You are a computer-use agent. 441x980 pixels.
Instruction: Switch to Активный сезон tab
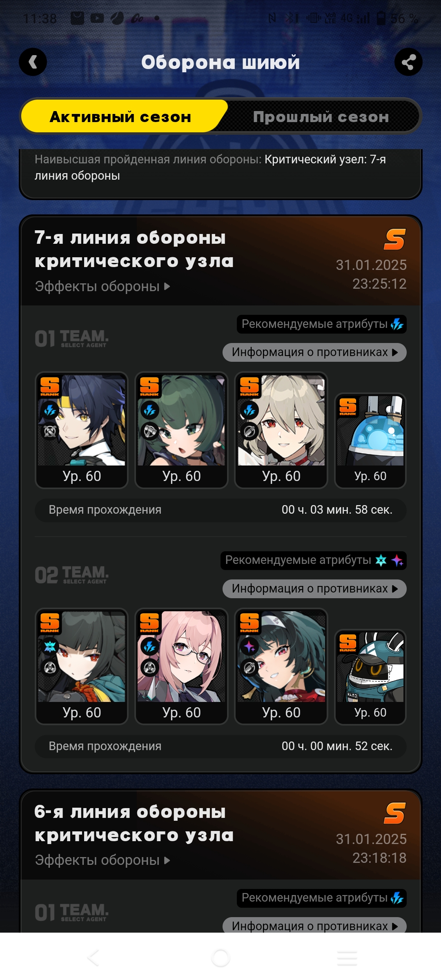click(121, 117)
